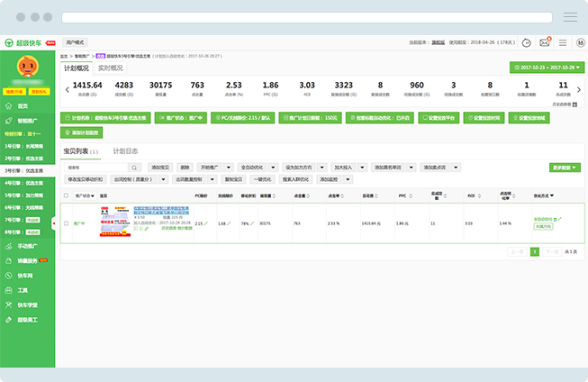The width and height of the screenshot is (588, 382).
Task: Click the browser menu icon
Action: [570, 17]
